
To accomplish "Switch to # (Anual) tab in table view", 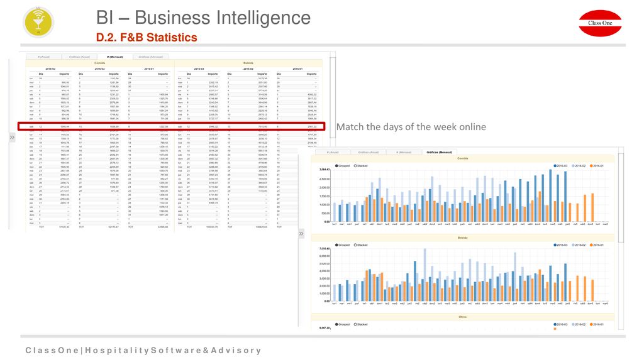I will click(44, 57).
